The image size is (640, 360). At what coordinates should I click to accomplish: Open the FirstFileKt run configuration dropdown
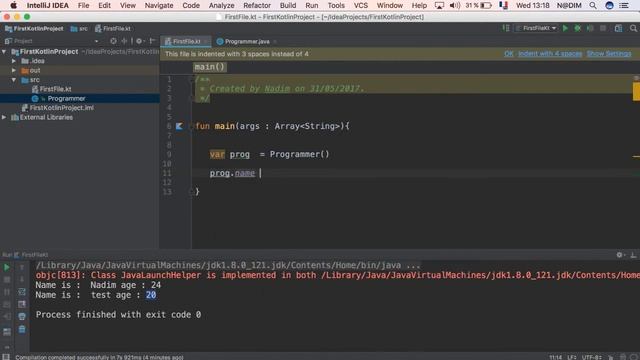pyautogui.click(x=537, y=28)
